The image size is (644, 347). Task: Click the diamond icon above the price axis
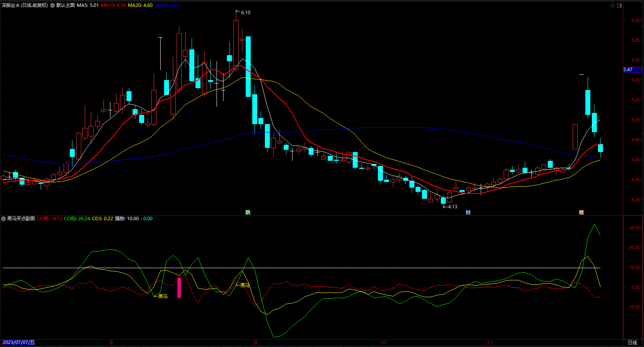click(x=612, y=5)
